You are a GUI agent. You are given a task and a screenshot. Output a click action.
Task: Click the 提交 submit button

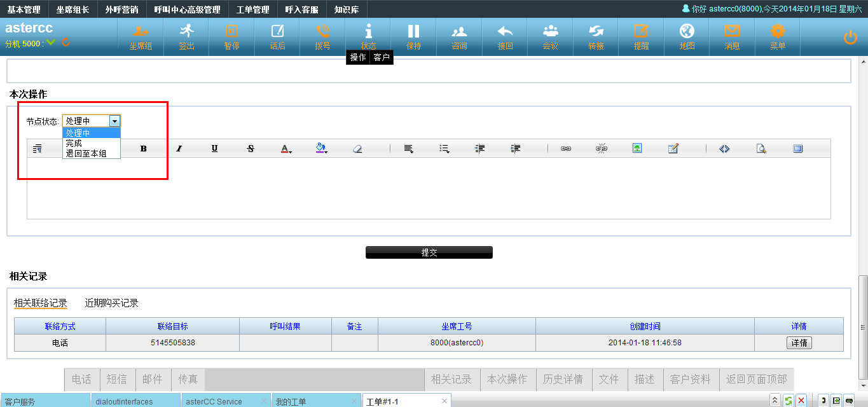tap(429, 252)
